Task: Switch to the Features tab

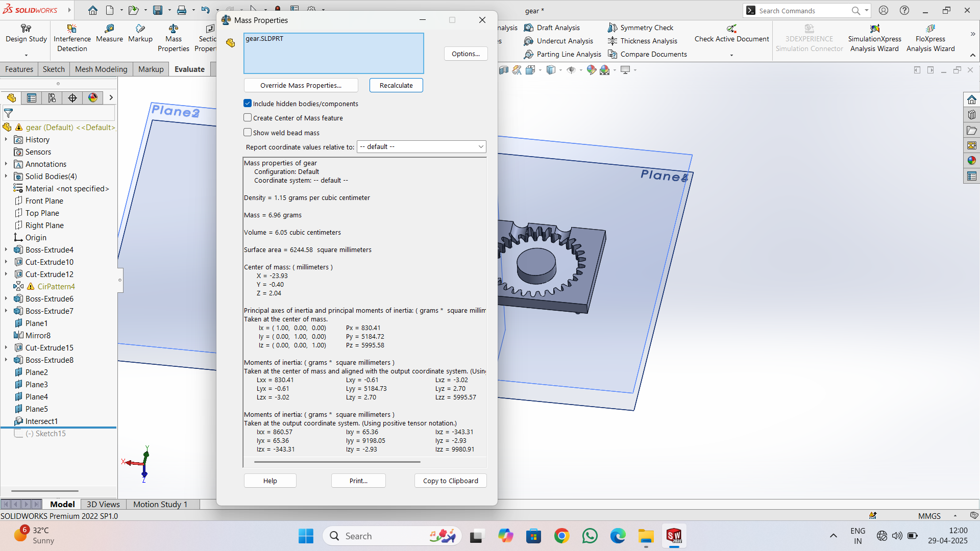Action: tap(19, 69)
